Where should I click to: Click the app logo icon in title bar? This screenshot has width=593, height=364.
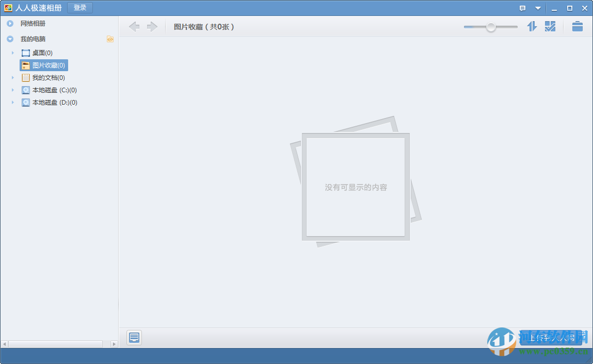[8, 7]
